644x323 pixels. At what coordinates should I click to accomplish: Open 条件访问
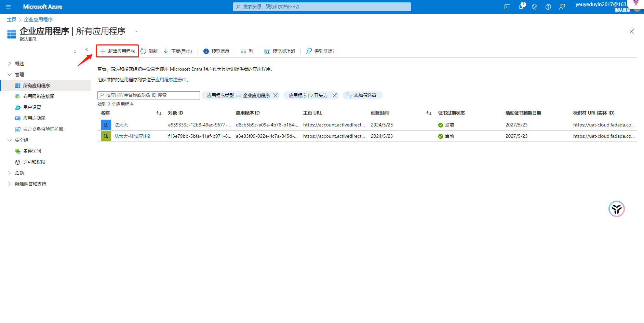pyautogui.click(x=32, y=151)
